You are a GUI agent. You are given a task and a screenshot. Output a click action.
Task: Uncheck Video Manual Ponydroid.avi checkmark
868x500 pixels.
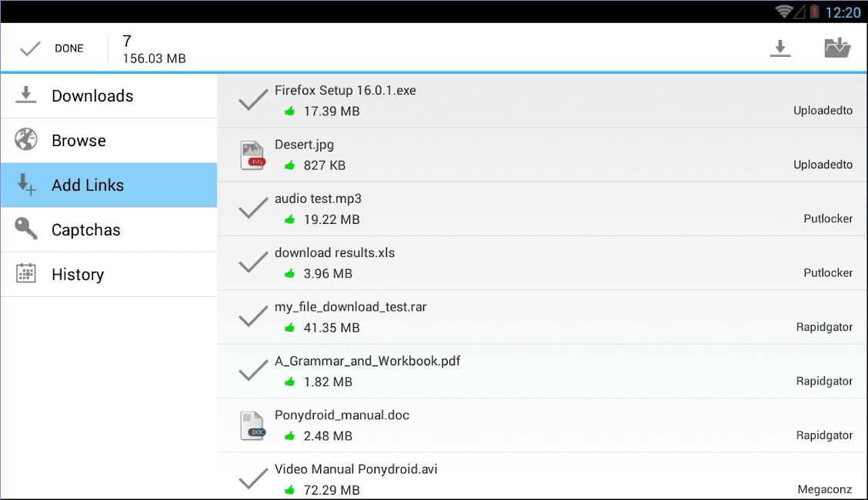tap(253, 478)
